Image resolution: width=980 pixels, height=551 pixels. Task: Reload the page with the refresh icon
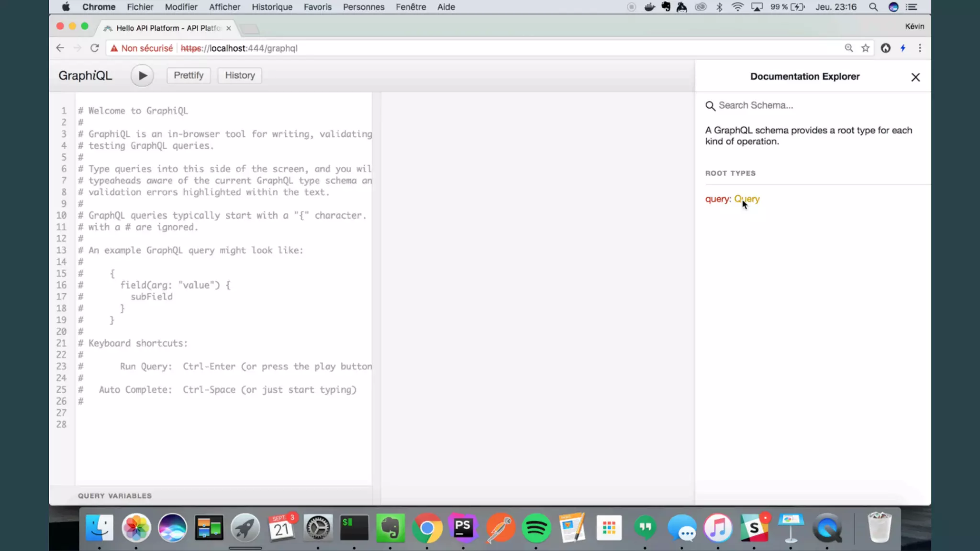[94, 48]
